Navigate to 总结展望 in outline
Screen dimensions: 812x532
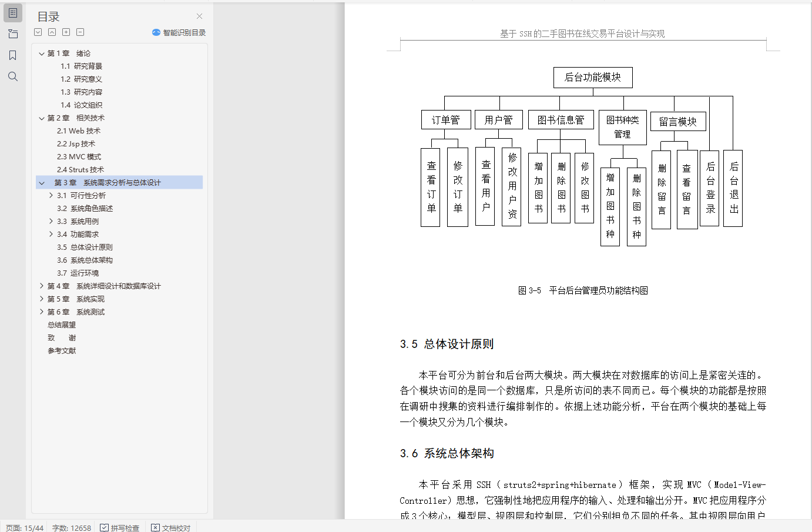point(62,325)
